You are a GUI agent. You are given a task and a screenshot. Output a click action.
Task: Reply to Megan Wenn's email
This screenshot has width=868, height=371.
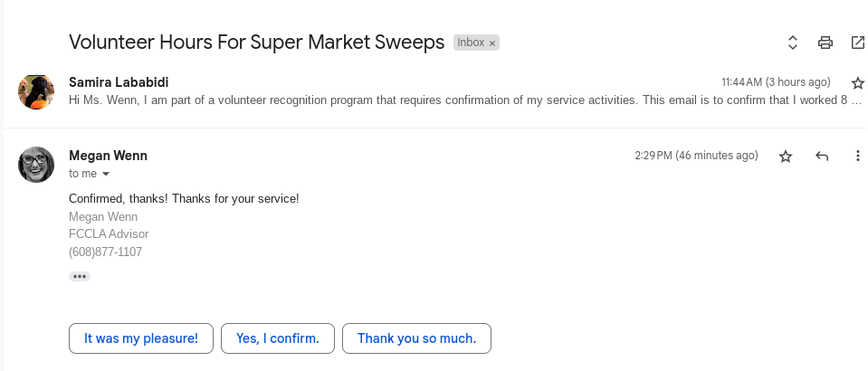tap(822, 157)
